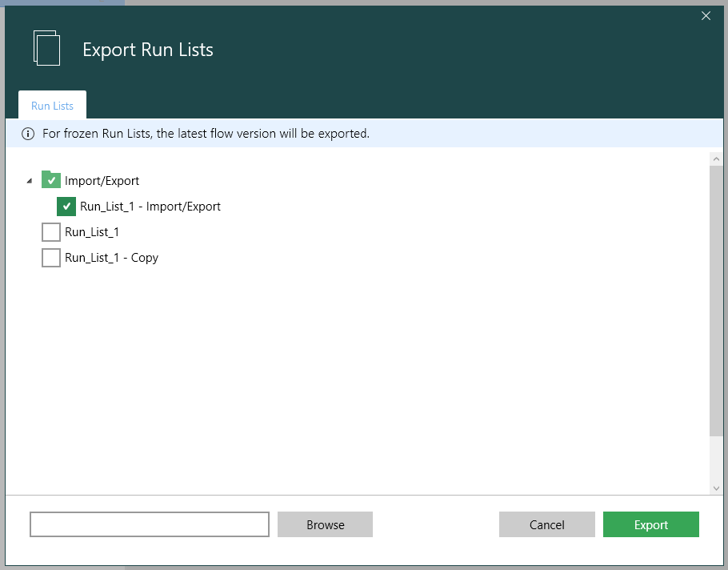This screenshot has width=728, height=570.
Task: Click the info icon beside the frozen notice
Action: (x=28, y=133)
